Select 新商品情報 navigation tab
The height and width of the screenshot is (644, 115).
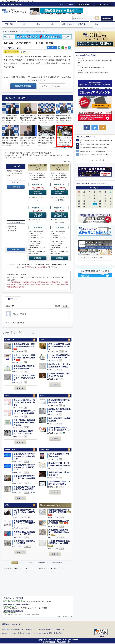pos(82,24)
